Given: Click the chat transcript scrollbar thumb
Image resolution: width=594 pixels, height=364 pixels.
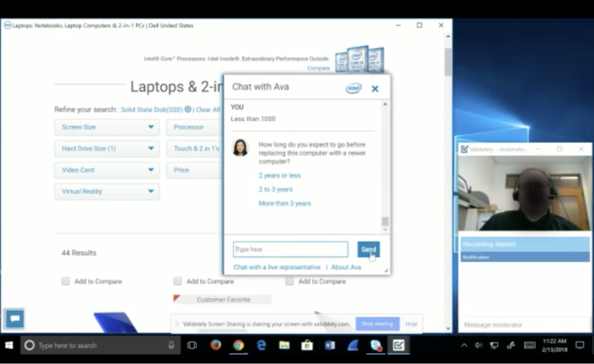Looking at the screenshot, I should point(385,221).
